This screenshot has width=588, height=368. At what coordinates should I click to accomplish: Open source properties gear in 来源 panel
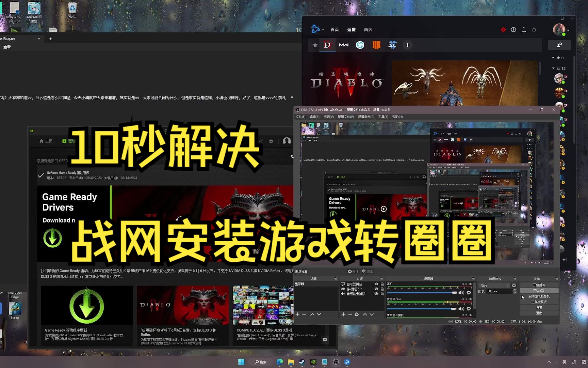[357, 314]
